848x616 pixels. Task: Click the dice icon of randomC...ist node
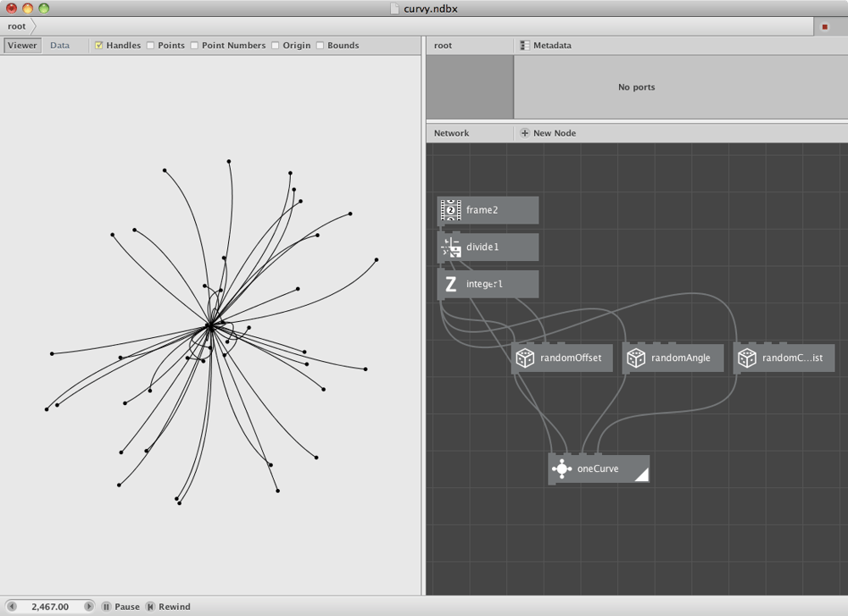point(747,358)
